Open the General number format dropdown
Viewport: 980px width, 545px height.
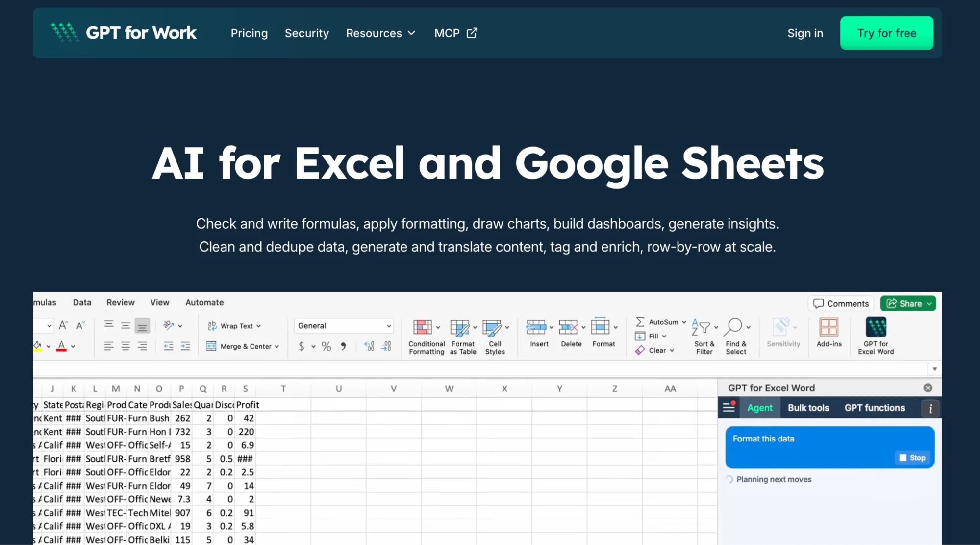tap(344, 326)
